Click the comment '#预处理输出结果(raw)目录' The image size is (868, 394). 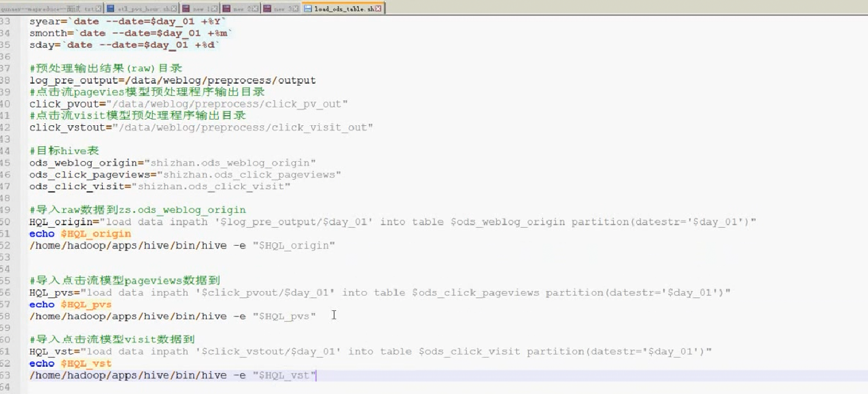[x=105, y=68]
